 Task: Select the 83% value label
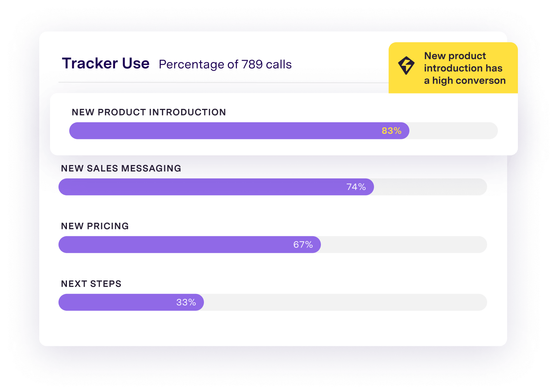[x=391, y=131]
